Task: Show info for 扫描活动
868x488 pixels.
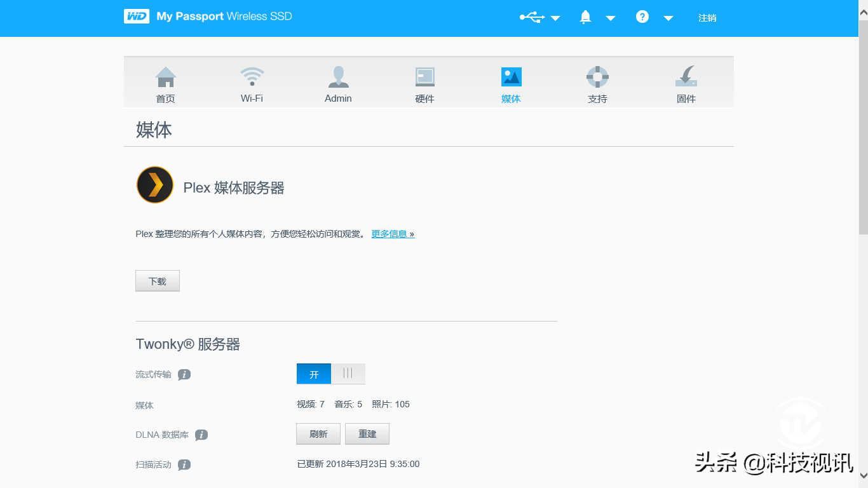Action: click(x=184, y=465)
